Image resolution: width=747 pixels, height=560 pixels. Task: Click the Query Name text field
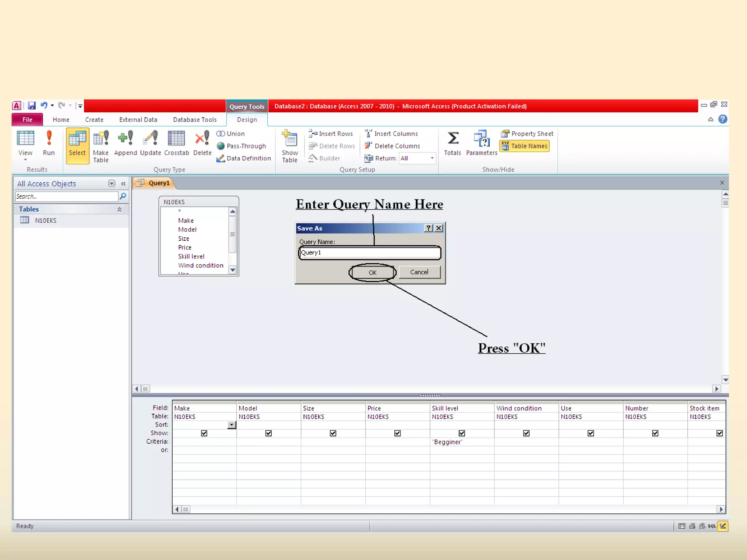[369, 253]
